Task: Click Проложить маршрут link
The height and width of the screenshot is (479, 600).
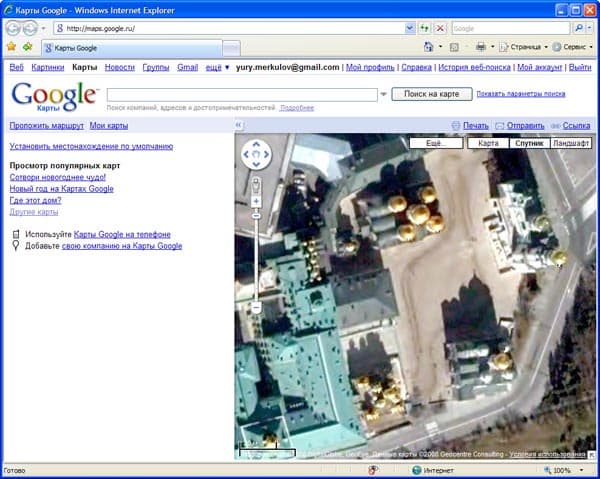Action: [x=47, y=125]
